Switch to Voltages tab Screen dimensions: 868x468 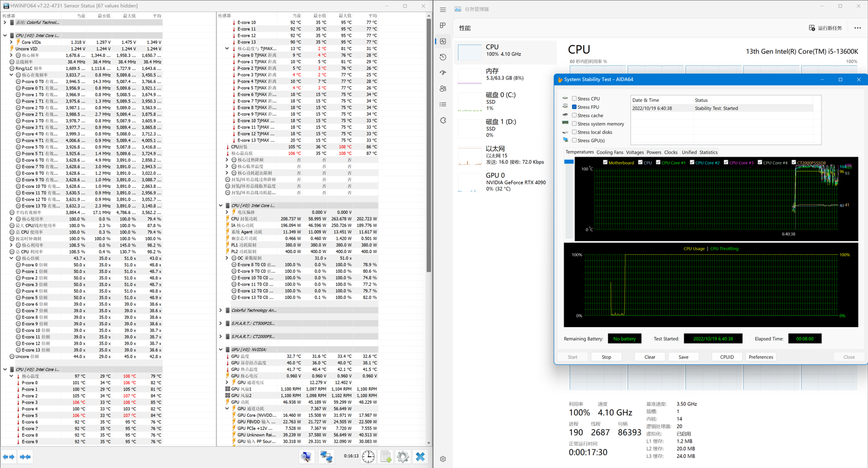635,152
